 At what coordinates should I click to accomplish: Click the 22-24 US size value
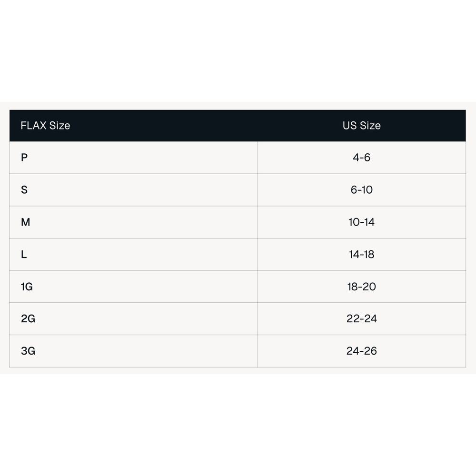tap(362, 319)
